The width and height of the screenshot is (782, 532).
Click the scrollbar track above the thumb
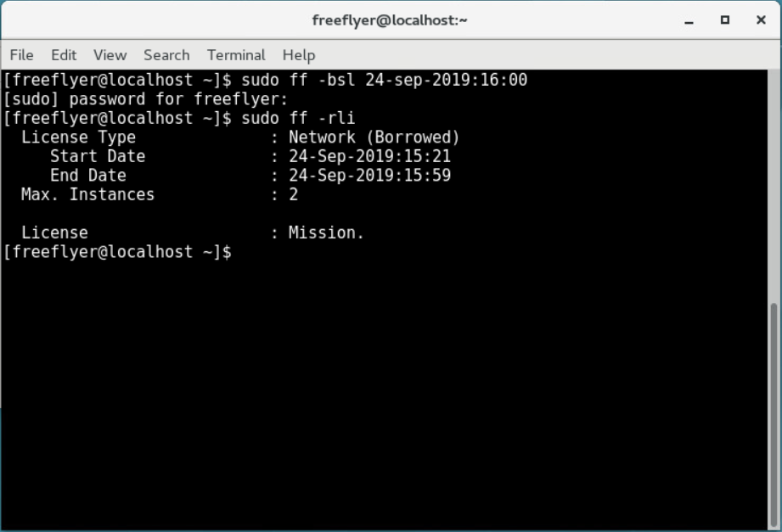tap(774, 186)
